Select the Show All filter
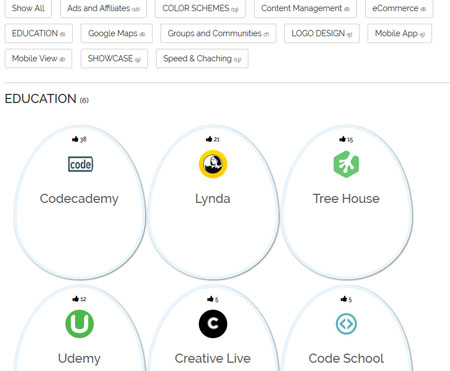The height and width of the screenshot is (371, 450). tap(28, 8)
